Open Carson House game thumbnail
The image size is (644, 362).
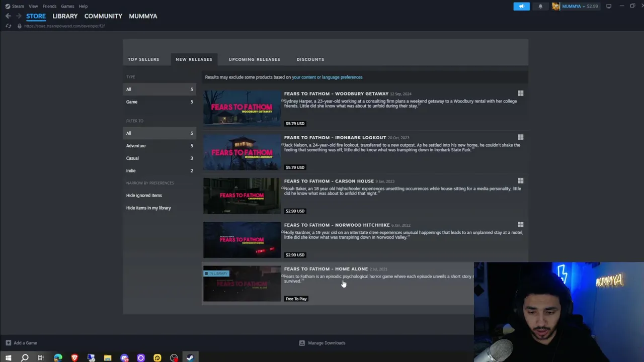click(242, 196)
